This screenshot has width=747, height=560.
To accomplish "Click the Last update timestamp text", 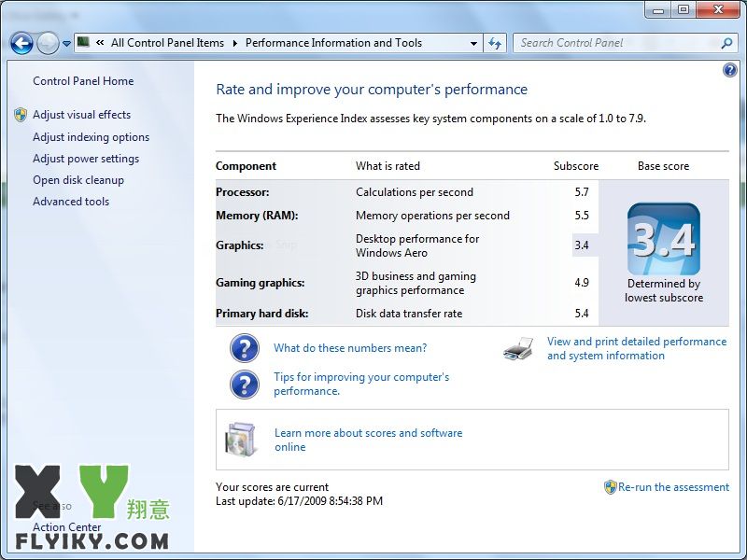I will 299,501.
